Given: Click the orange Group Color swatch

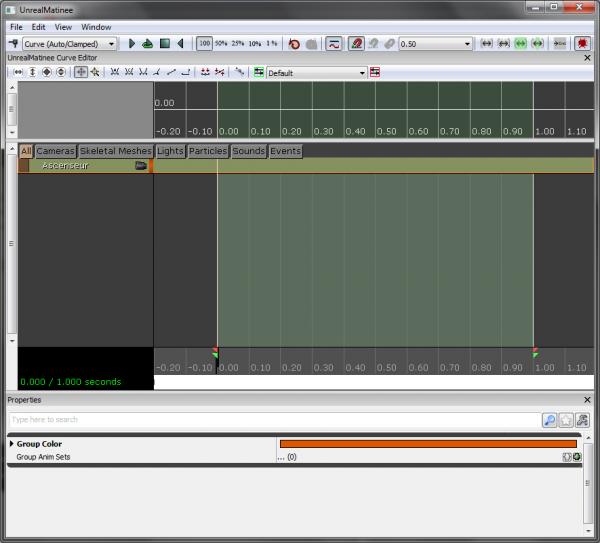Looking at the screenshot, I should coord(428,444).
